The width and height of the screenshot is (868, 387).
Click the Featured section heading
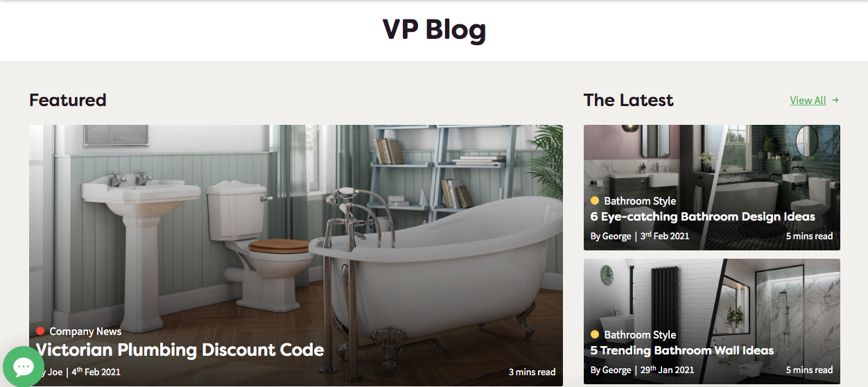point(68,100)
